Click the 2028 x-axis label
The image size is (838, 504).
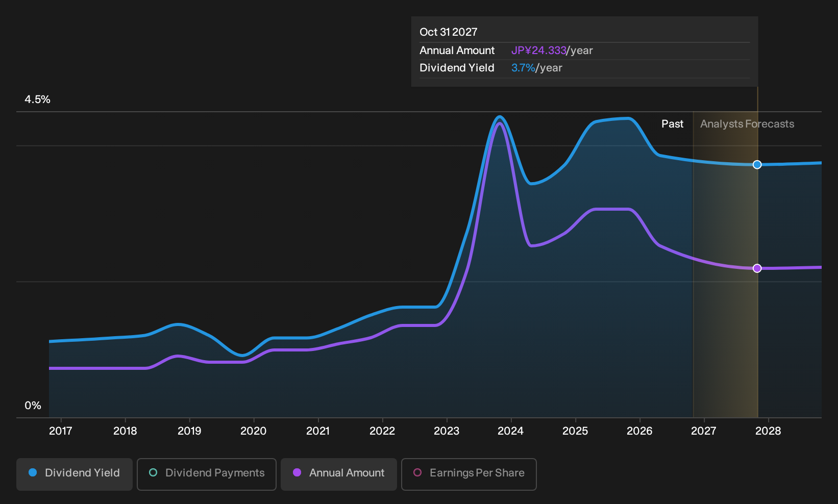coord(768,431)
